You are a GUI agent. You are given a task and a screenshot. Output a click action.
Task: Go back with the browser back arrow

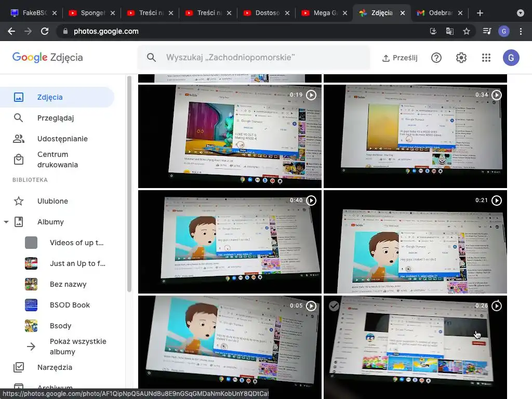point(11,31)
